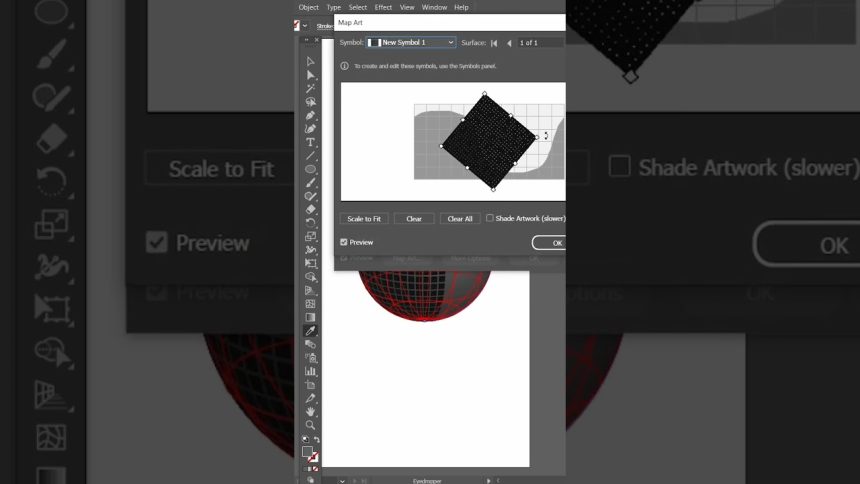Click the Map Art dialog title bar
The width and height of the screenshot is (860, 484).
pyautogui.click(x=450, y=22)
